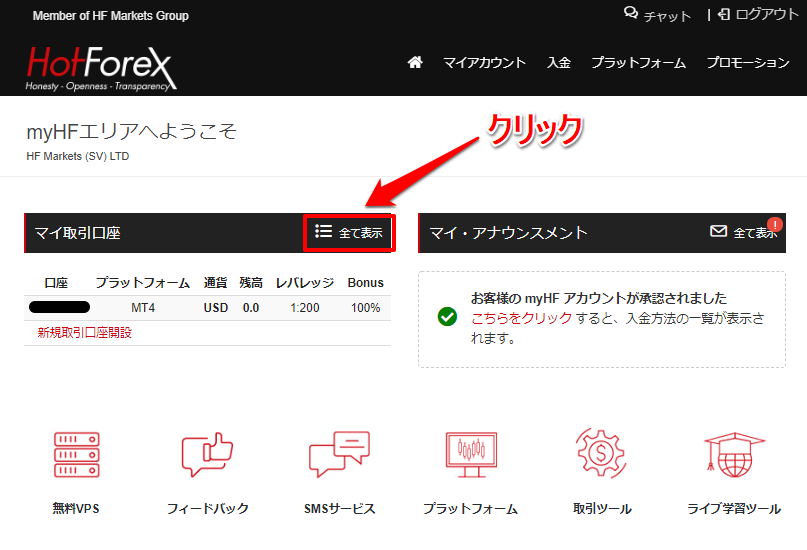Open the マイアカウント menu
807x550 pixels.
[x=484, y=63]
